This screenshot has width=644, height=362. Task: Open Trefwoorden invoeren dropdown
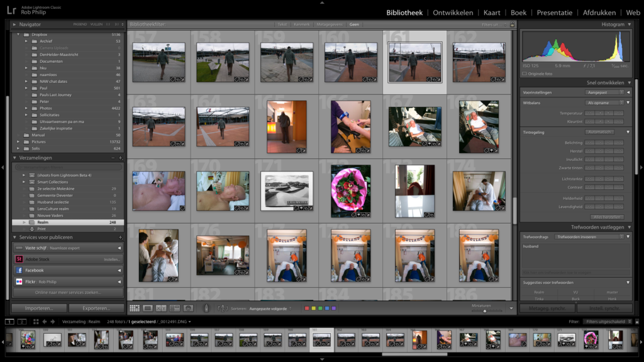(x=589, y=237)
